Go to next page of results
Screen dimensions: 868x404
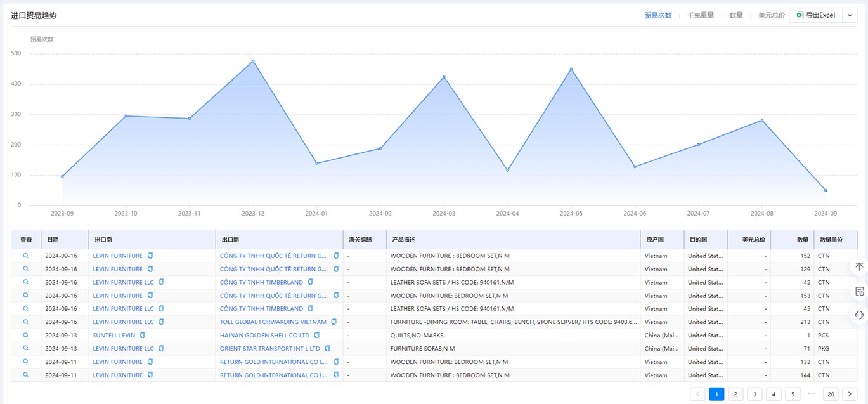(850, 394)
